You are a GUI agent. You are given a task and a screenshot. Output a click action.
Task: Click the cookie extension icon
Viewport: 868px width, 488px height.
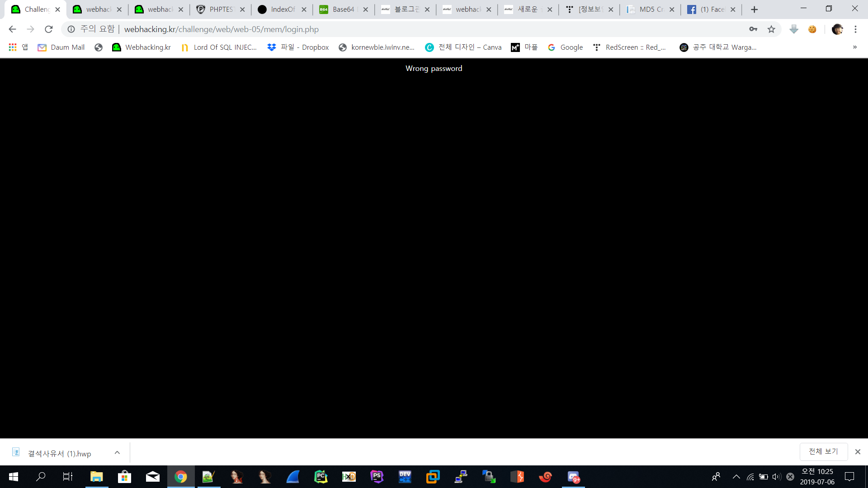click(812, 29)
